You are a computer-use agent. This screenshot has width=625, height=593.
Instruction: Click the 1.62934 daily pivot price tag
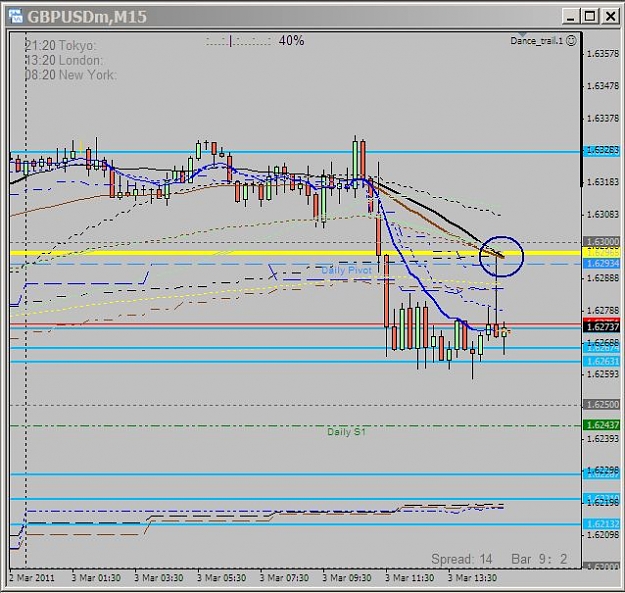click(601, 263)
